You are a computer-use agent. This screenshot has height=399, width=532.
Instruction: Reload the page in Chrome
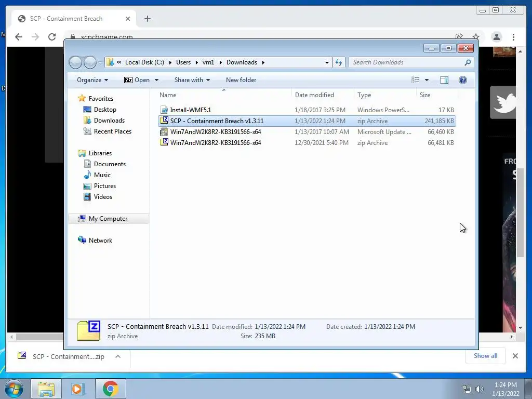point(52,37)
